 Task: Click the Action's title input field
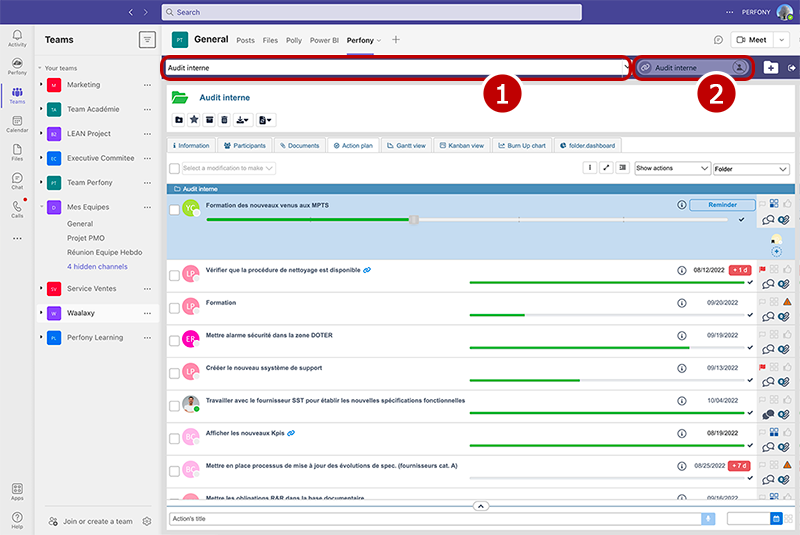point(435,519)
